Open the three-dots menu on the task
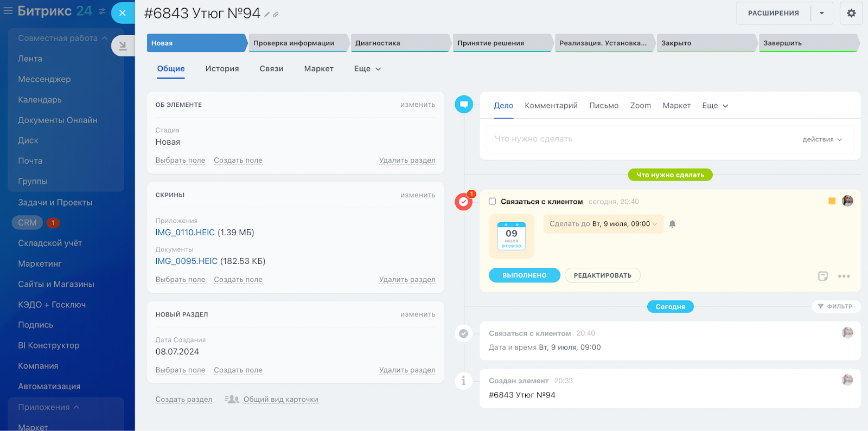Image resolution: width=868 pixels, height=431 pixels. [844, 276]
